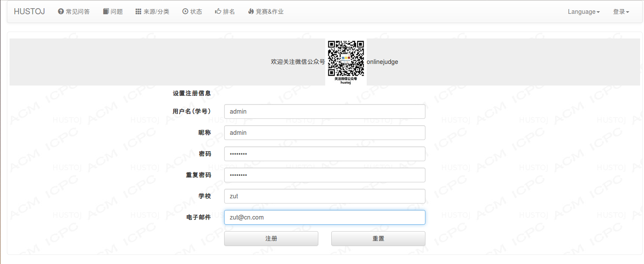Click the 电子邮件 label
The image size is (644, 264).
199,217
